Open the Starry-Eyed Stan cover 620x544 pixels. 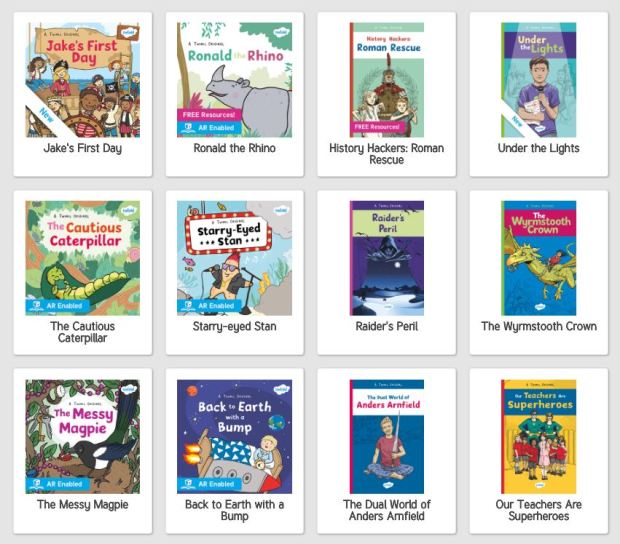point(234,258)
